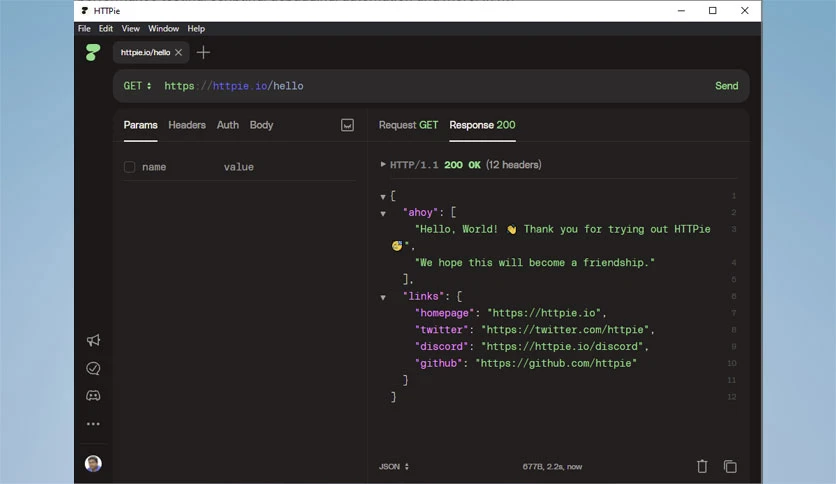Open the announcements megaphone icon
Viewport: 836px width, 484px height.
tap(93, 340)
